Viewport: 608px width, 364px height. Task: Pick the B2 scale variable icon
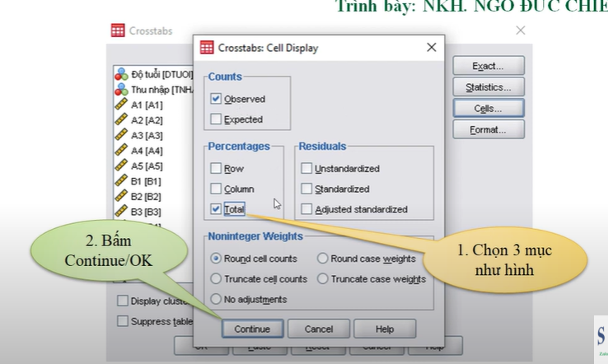click(121, 196)
